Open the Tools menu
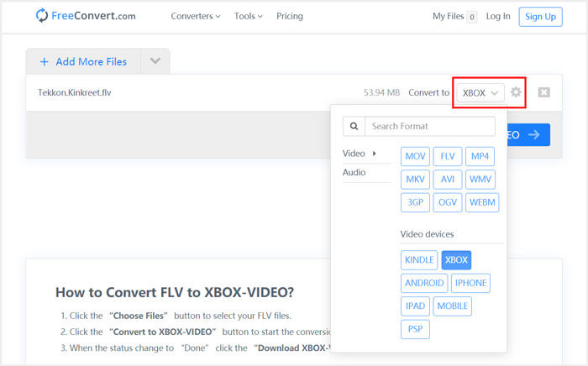 [x=249, y=16]
